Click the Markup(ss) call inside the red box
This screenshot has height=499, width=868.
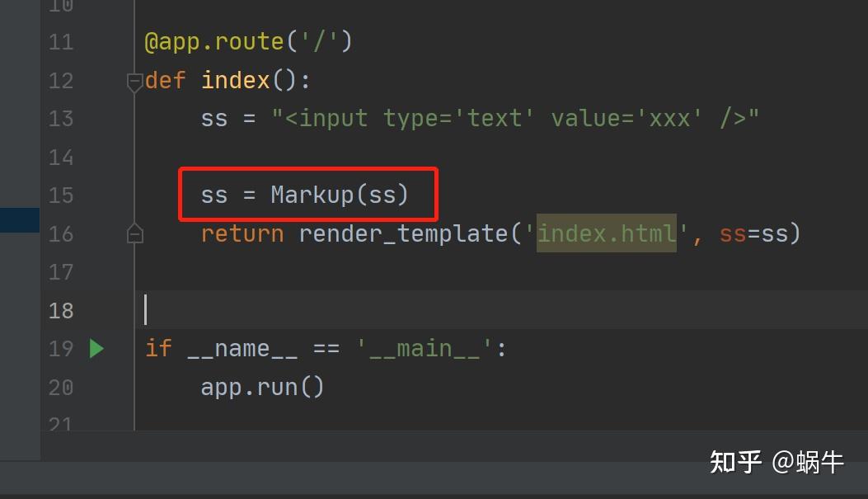point(338,195)
